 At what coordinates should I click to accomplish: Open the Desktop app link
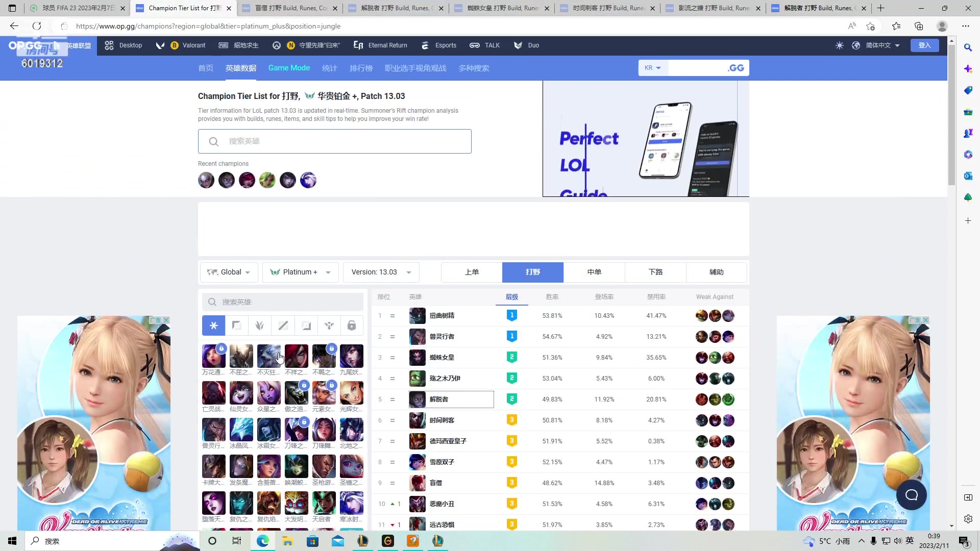[x=124, y=45]
